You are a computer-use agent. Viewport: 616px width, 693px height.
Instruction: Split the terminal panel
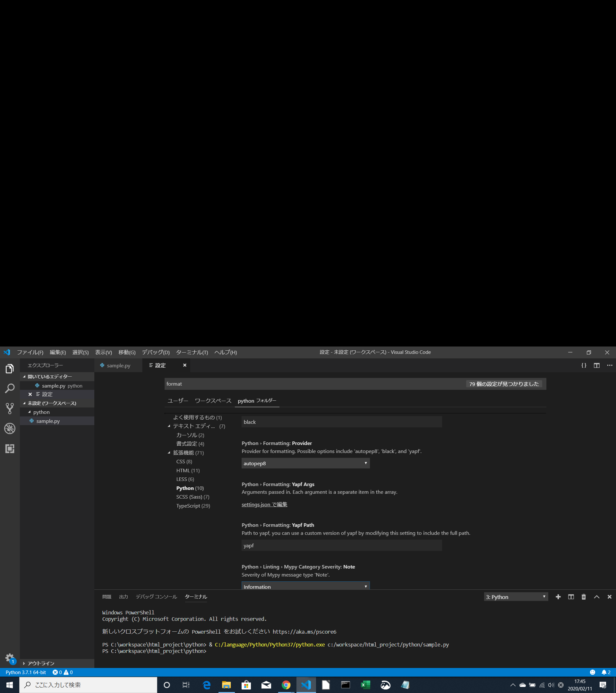click(571, 597)
